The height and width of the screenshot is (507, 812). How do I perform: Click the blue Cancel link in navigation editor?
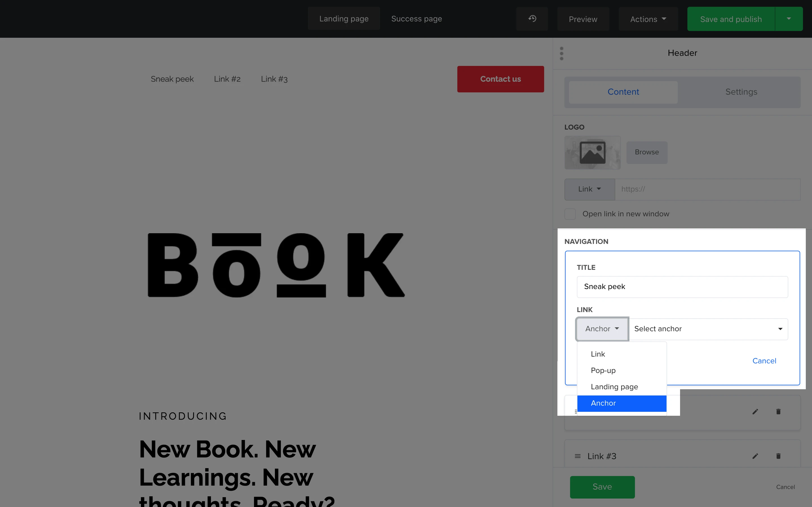(764, 361)
